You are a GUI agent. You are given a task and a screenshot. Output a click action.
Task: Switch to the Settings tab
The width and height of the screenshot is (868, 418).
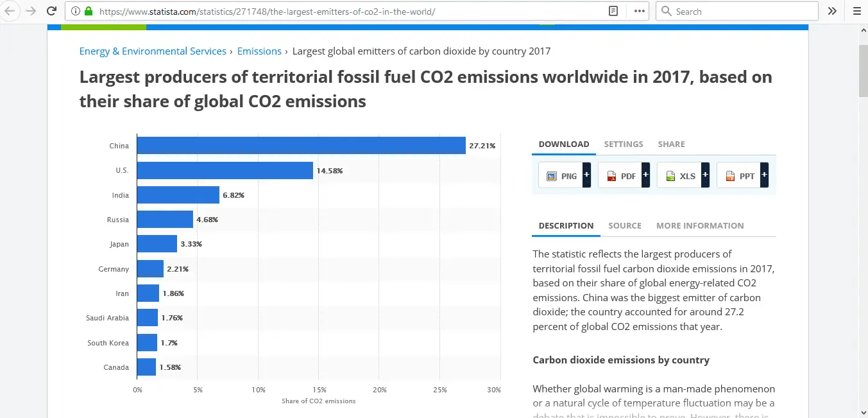(x=623, y=144)
